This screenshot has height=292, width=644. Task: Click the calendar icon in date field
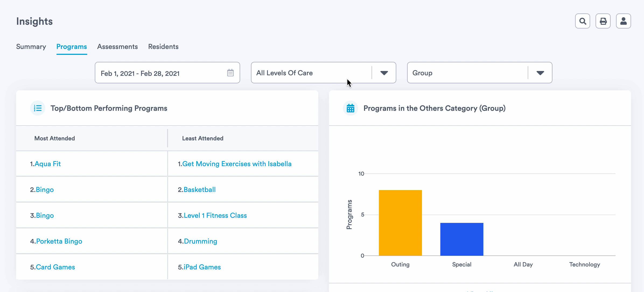(230, 73)
